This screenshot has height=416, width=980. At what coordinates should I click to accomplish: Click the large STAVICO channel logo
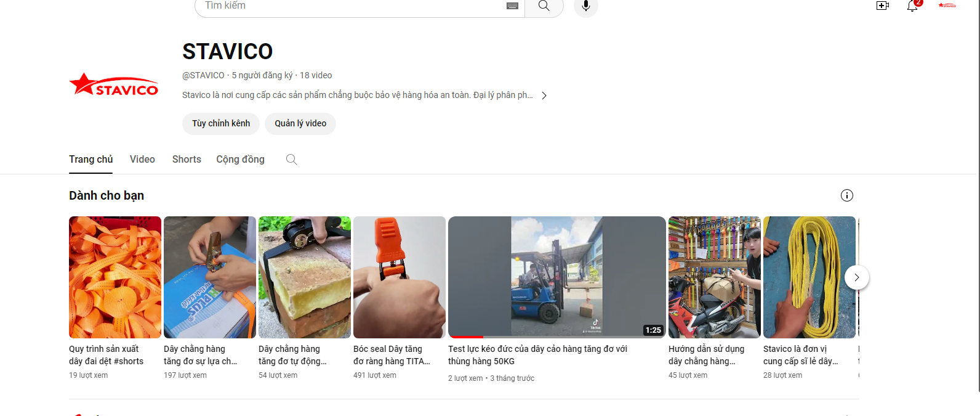point(114,85)
